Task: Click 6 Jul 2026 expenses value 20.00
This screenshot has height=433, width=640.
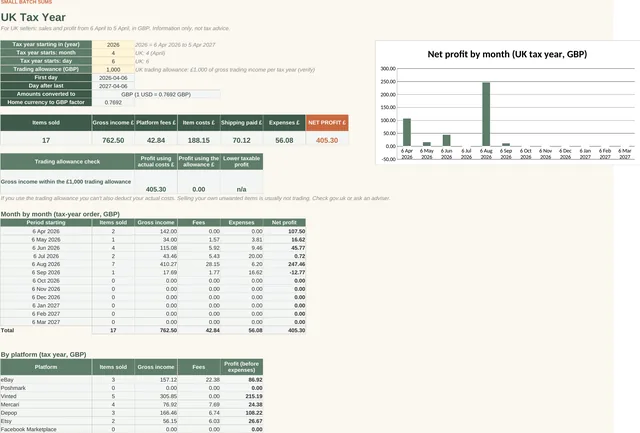Action: 242,256
